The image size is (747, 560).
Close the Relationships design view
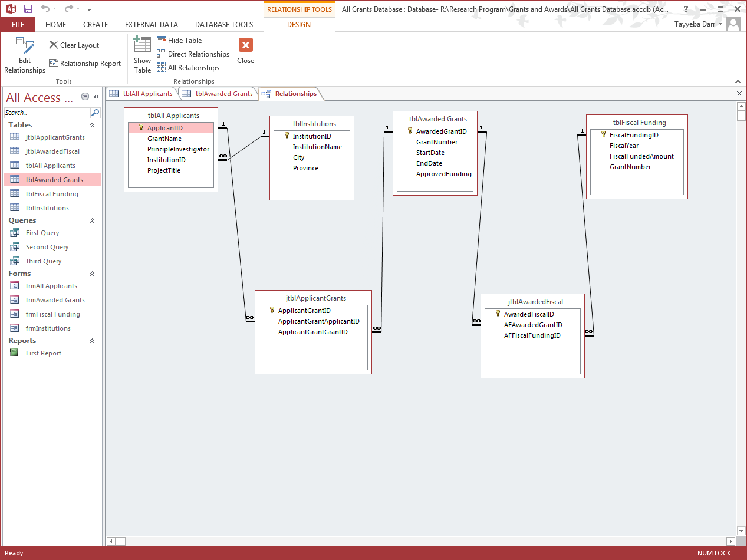tap(245, 51)
